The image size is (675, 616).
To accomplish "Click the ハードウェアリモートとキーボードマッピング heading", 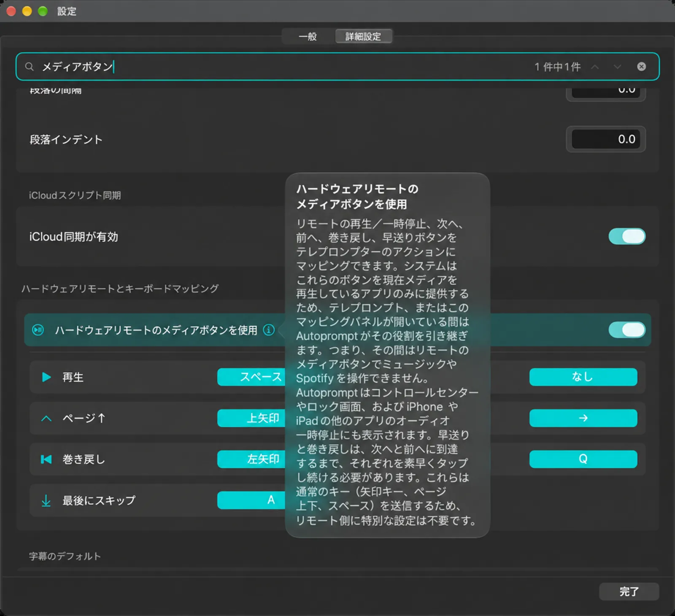I will pos(120,289).
